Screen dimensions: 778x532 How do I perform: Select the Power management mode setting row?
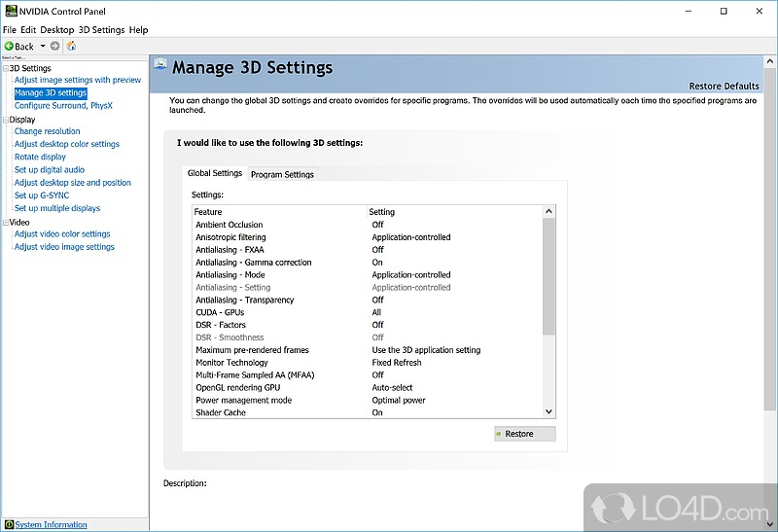click(x=243, y=400)
